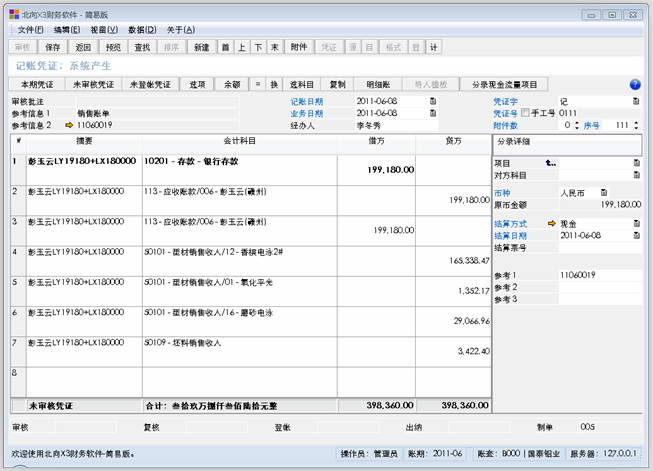This screenshot has height=471, width=653.
Task: Open calendar picker for 结算日期
Action: (636, 236)
